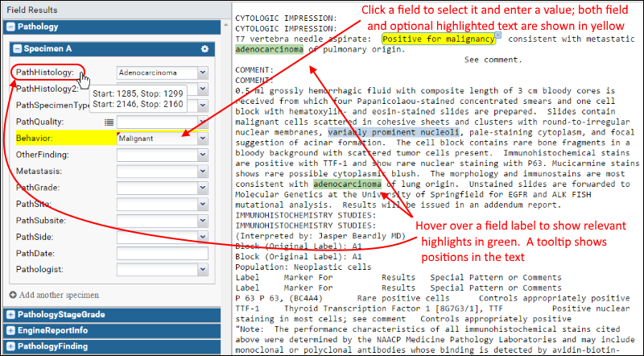Click the PathDate field label

tap(35, 253)
